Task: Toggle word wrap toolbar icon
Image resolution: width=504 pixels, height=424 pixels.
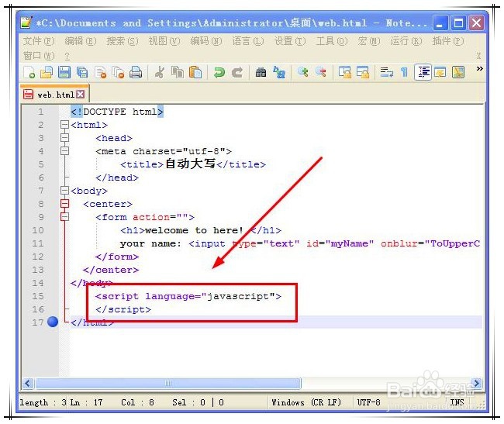Action: click(387, 72)
